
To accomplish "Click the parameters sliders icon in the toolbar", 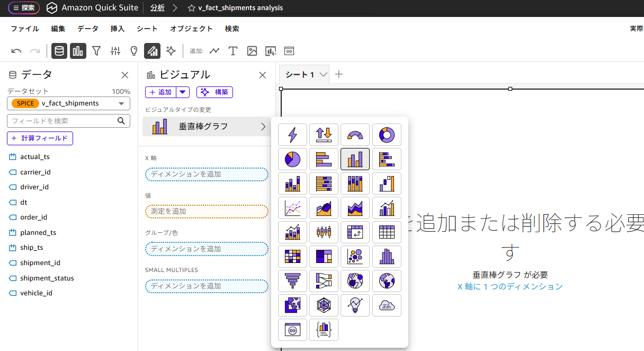I will 115,50.
